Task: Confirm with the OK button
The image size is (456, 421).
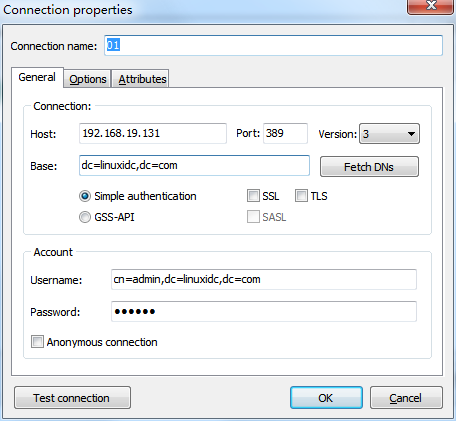Action: [326, 398]
